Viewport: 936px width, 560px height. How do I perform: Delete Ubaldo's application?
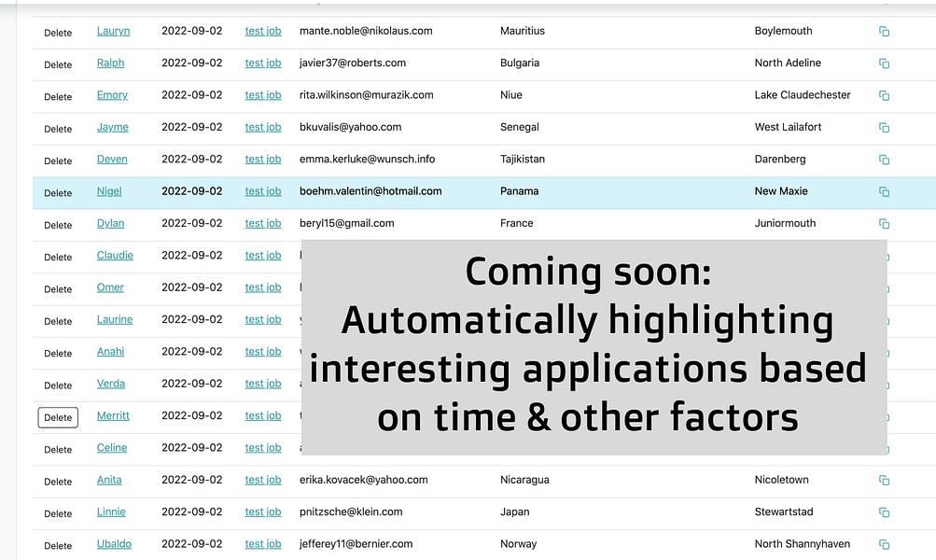click(x=58, y=546)
